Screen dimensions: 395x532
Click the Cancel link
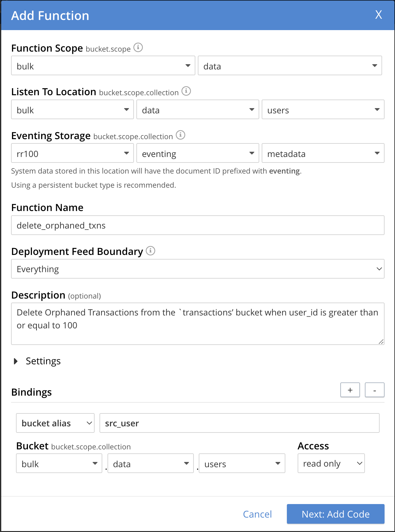257,514
